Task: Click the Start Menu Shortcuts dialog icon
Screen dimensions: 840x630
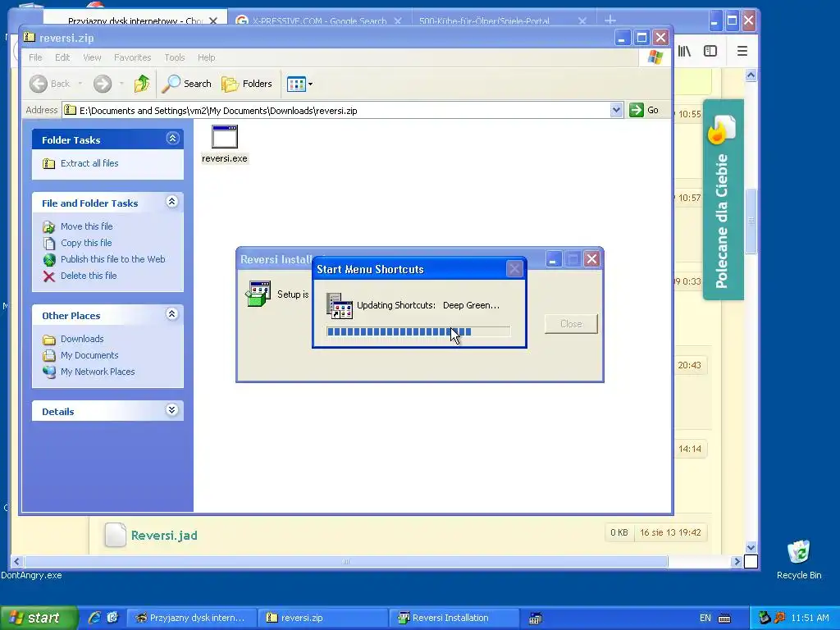Action: coord(339,306)
